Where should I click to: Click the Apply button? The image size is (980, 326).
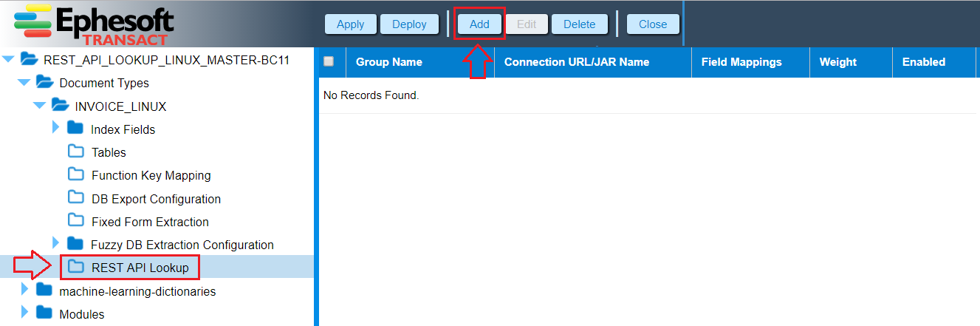coord(351,24)
